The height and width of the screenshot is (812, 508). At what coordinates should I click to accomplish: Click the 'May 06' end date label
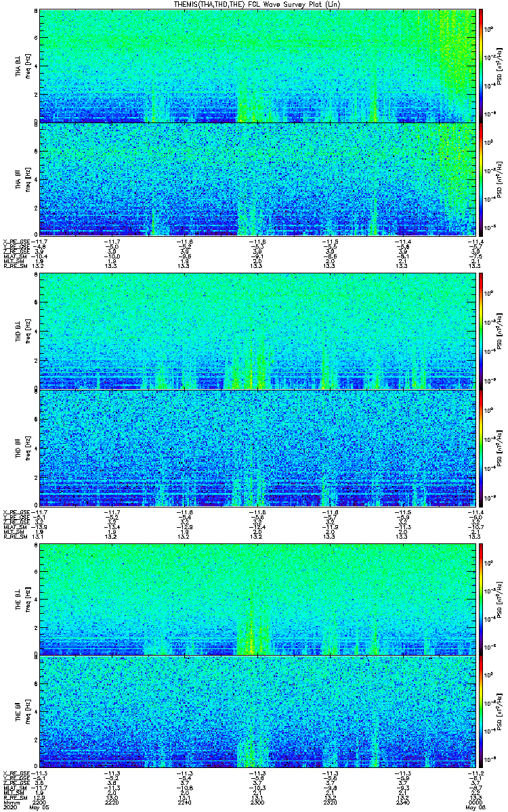pos(475,808)
